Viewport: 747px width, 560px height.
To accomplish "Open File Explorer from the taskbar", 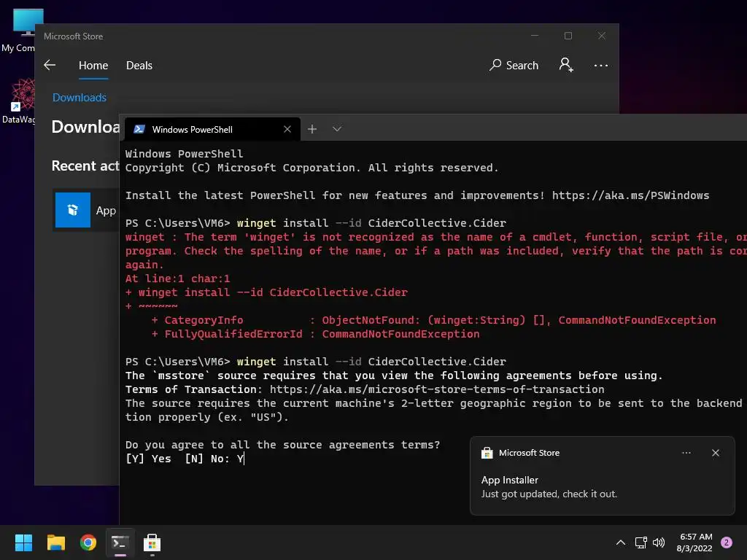I will pyautogui.click(x=55, y=542).
